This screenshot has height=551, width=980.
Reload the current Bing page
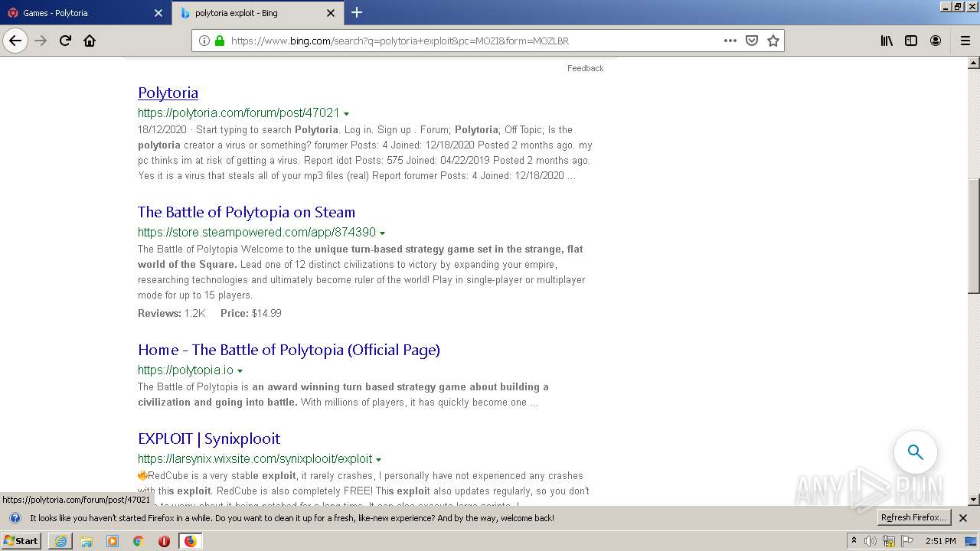click(65, 41)
